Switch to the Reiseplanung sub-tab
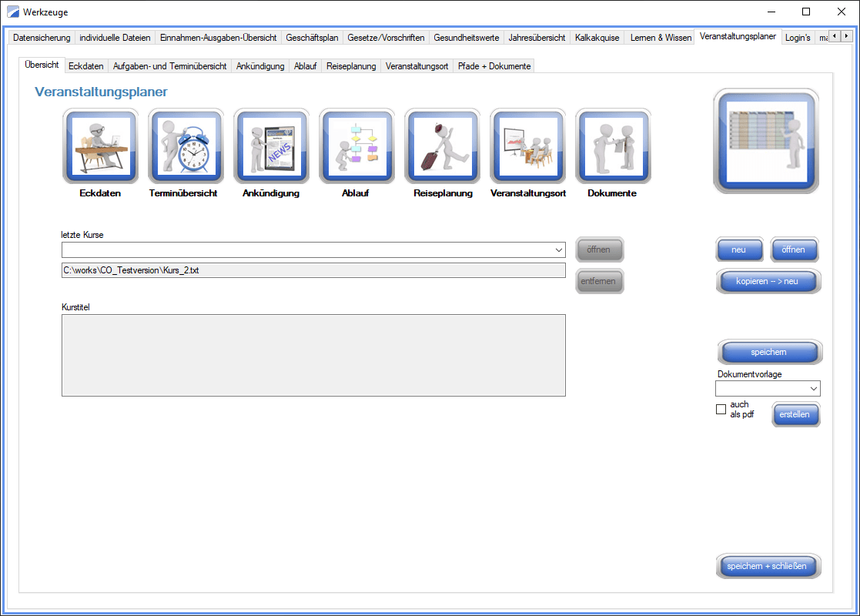This screenshot has height=616, width=860. [x=351, y=66]
